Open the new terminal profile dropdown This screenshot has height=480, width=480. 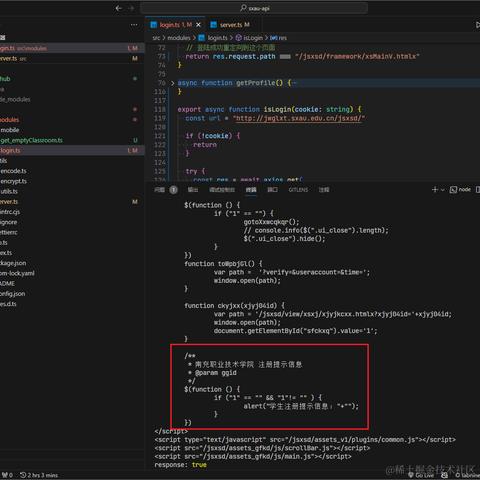point(443,190)
